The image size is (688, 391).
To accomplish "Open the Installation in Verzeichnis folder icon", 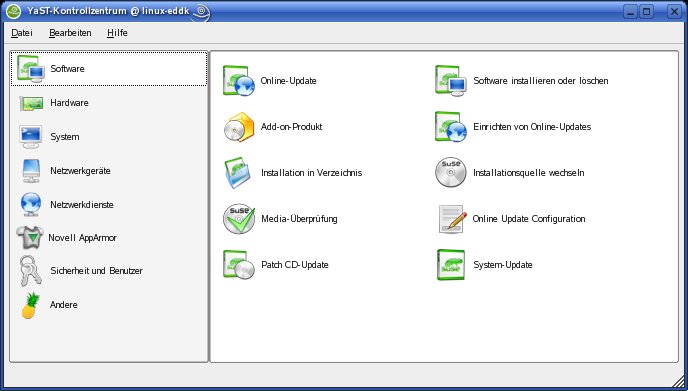I will [237, 173].
